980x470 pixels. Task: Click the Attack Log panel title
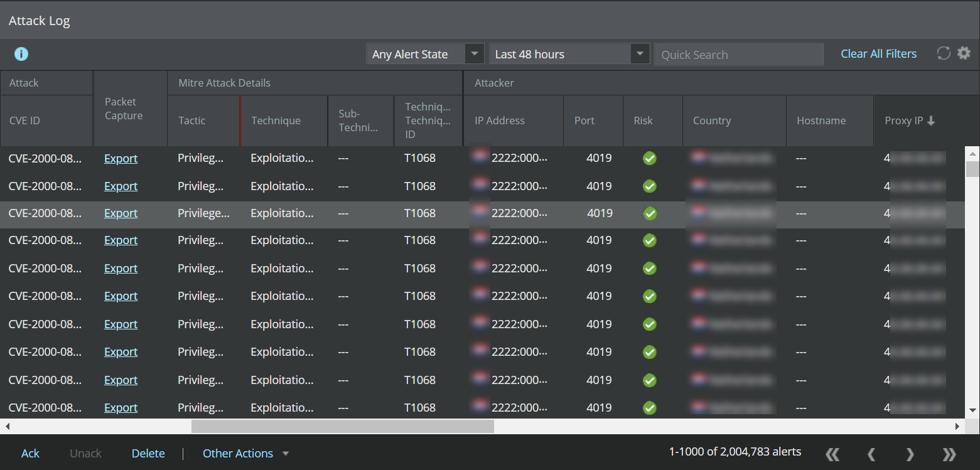point(39,21)
